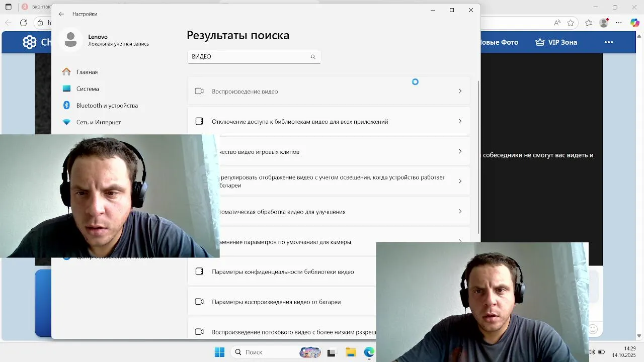Click the volume icon in system tray
This screenshot has width=644, height=362.
pos(592,352)
